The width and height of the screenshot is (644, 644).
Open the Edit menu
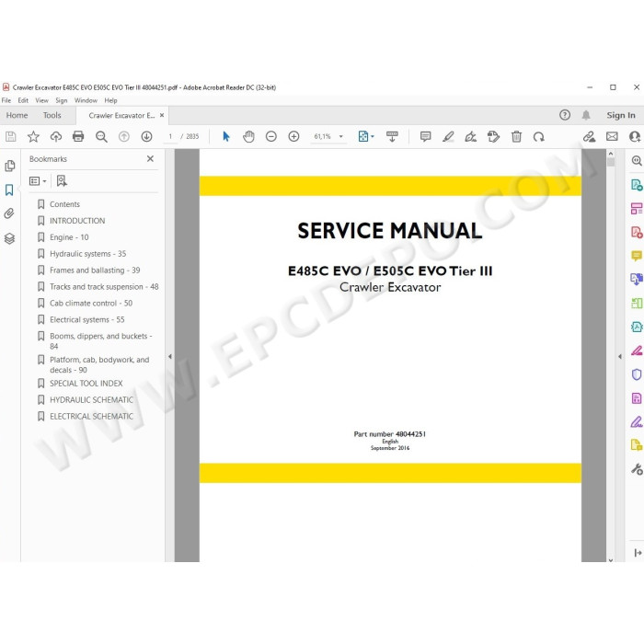23,100
